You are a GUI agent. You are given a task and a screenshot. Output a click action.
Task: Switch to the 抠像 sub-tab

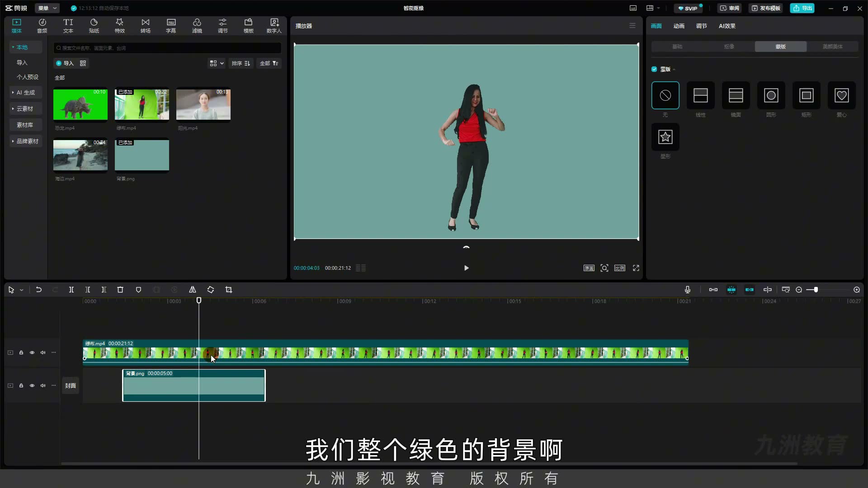729,47
